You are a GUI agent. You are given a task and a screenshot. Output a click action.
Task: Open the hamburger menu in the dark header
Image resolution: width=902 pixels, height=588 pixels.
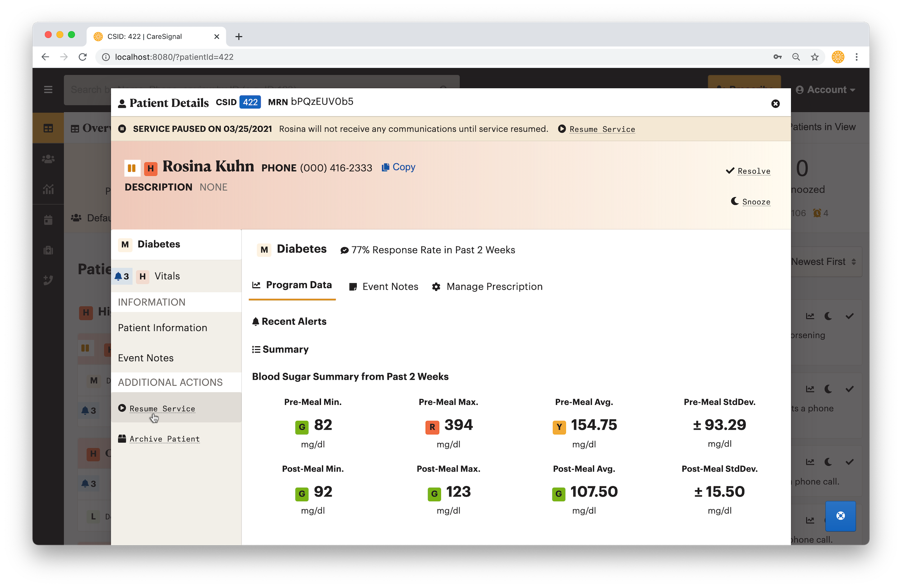(x=48, y=90)
